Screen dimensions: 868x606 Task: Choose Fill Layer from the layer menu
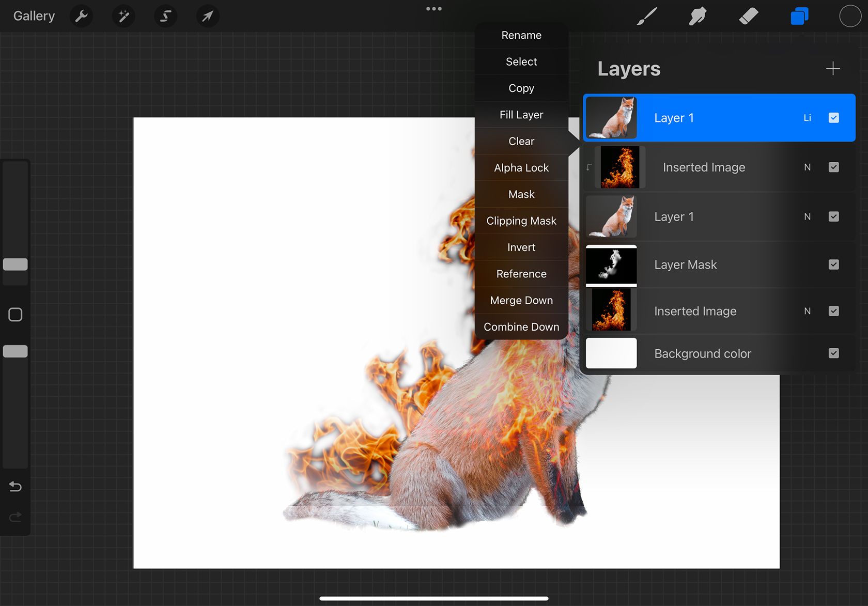click(x=521, y=115)
